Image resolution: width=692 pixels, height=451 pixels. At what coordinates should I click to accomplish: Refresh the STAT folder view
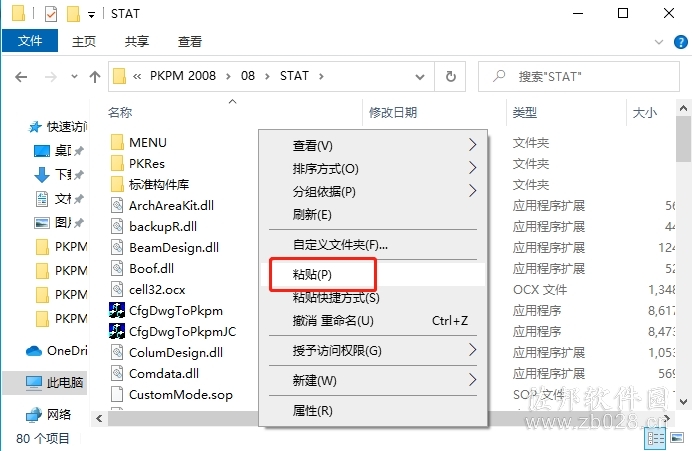450,77
